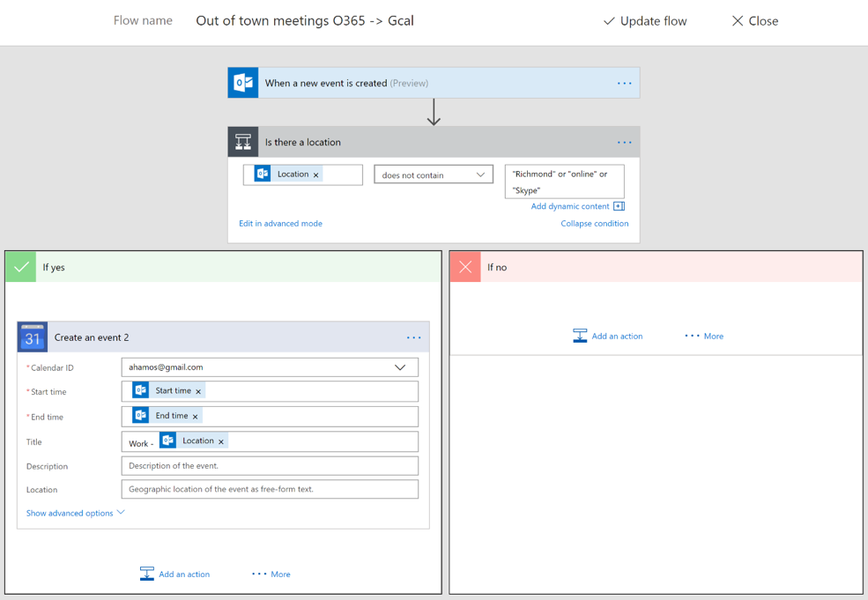868x600 pixels.
Task: Click 'When a new event is created' header
Action: pos(434,83)
